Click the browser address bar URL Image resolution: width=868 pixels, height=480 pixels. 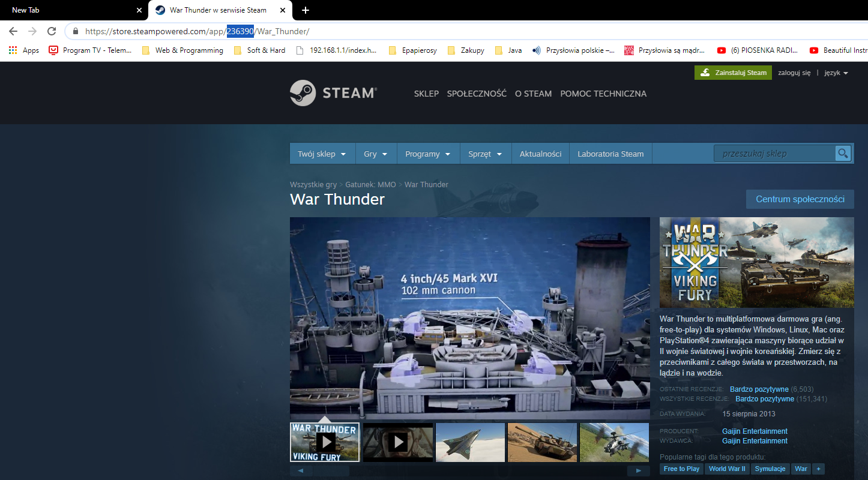197,31
